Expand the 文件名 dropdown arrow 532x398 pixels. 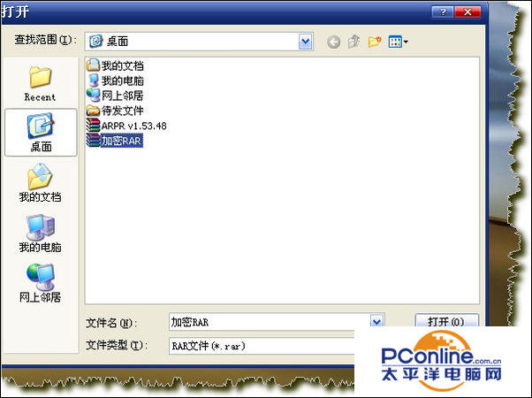click(x=377, y=322)
